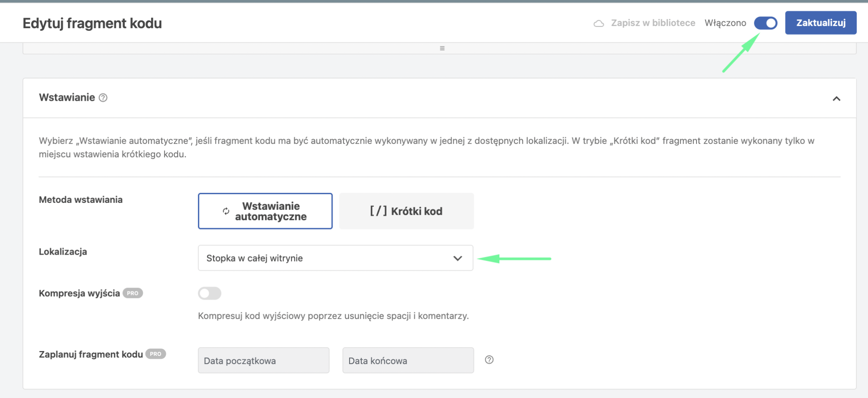Collapse the Wstawianie panel with chevron

836,99
